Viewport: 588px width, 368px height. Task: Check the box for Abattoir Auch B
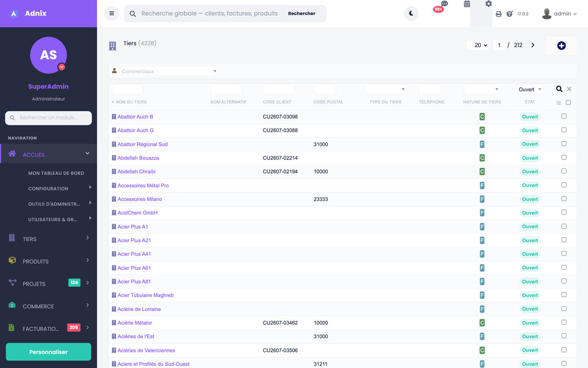[x=563, y=116]
